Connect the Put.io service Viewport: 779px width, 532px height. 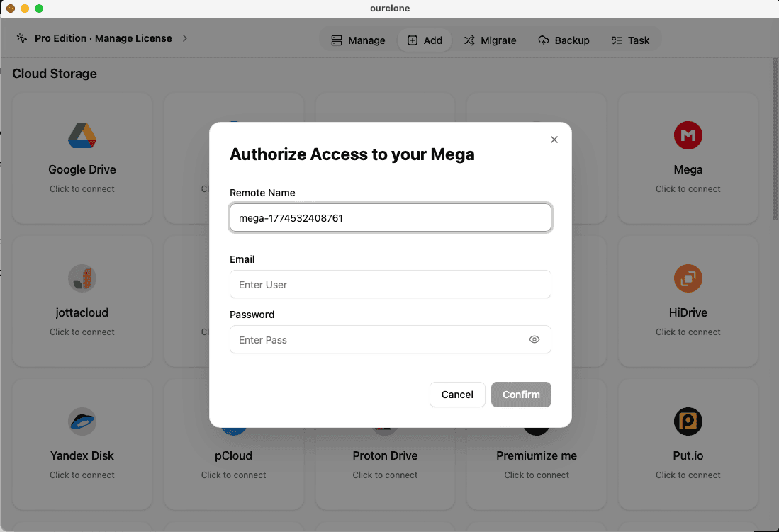tap(688, 443)
